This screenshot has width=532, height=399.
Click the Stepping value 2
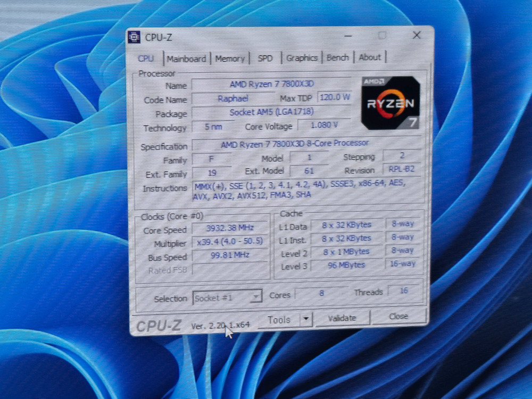tap(402, 155)
